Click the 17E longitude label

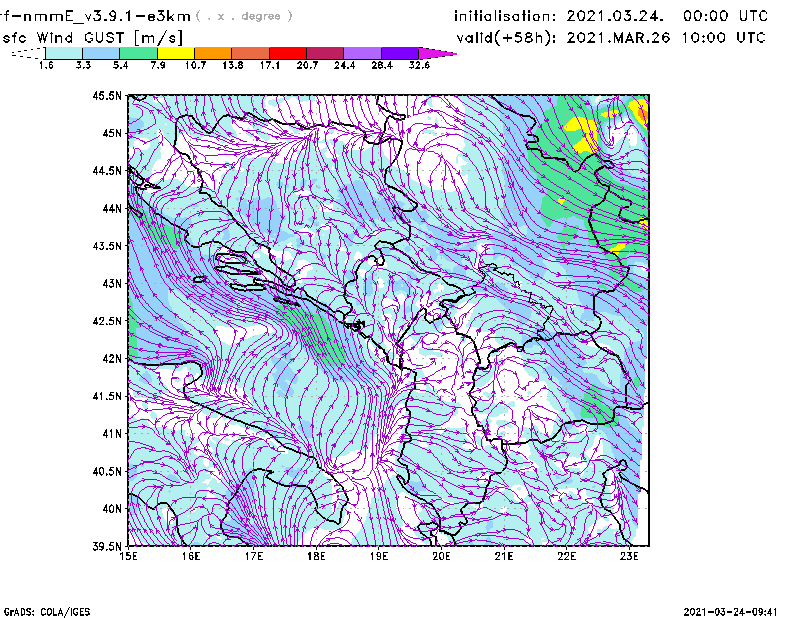point(254,556)
